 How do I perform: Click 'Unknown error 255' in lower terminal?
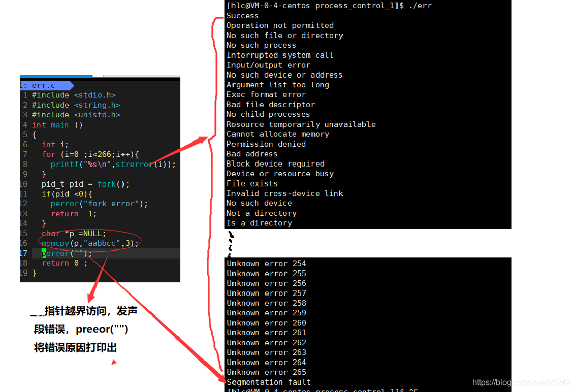pyautogui.click(x=266, y=274)
